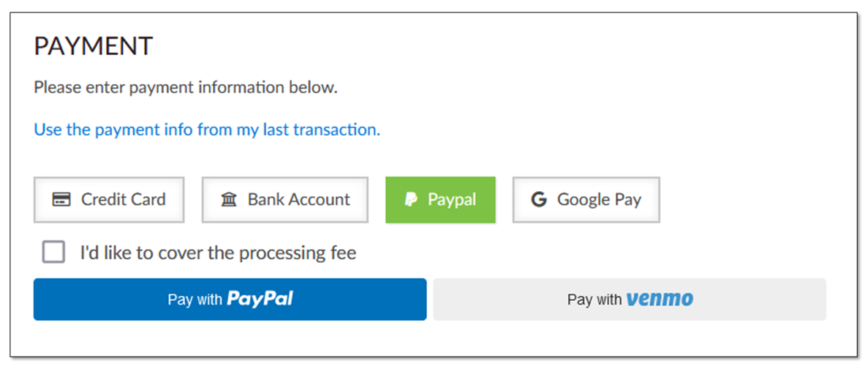868x369 pixels.
Task: Pay with PayPal blue button
Action: point(230,299)
